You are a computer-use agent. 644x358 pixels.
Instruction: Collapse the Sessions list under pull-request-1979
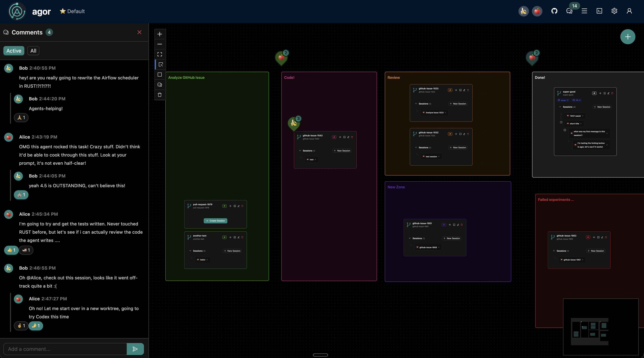coord(190,251)
